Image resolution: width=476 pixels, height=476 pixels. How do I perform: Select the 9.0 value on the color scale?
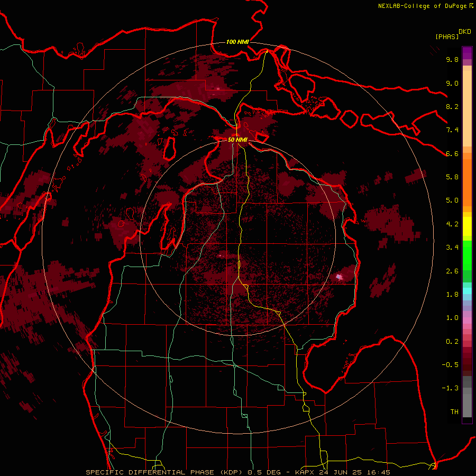[x=452, y=83]
